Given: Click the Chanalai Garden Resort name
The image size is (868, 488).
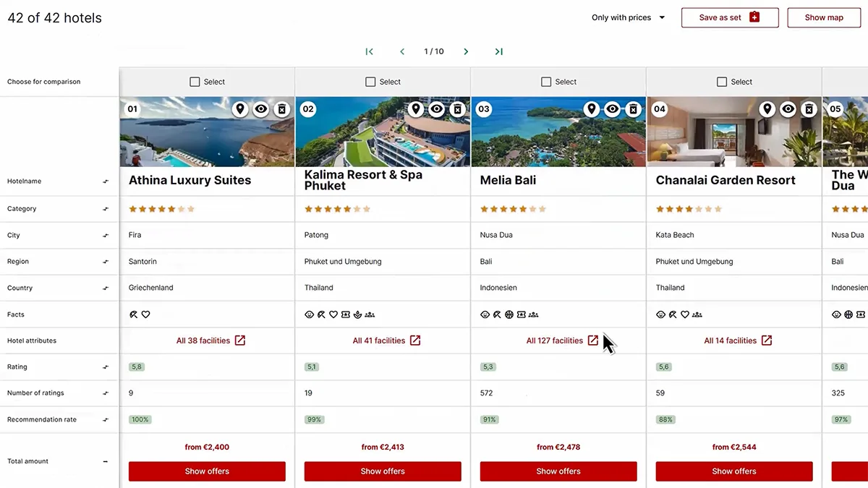Looking at the screenshot, I should [726, 181].
